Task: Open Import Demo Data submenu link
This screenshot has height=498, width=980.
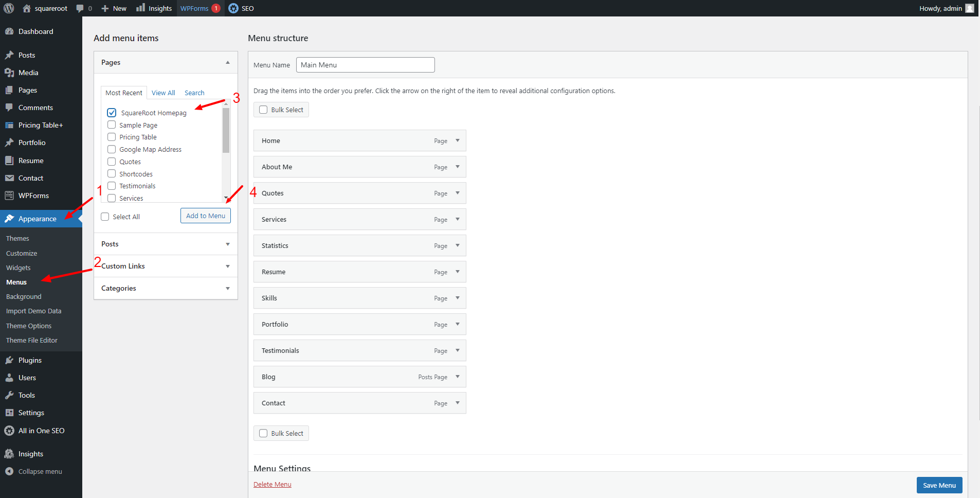Action: (33, 311)
